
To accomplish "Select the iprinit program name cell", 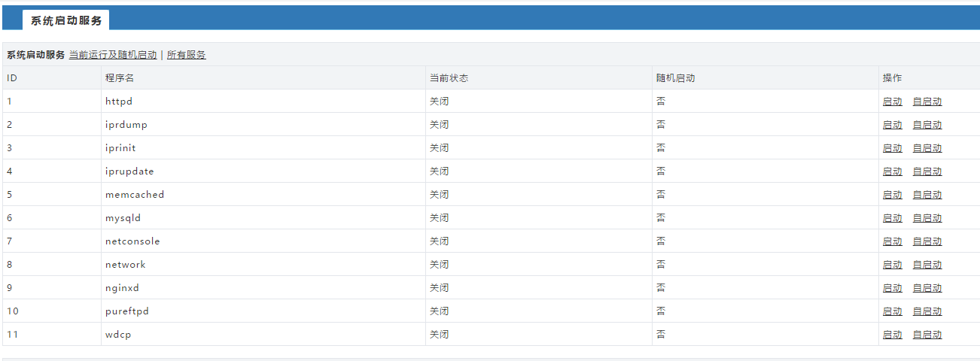I will click(x=263, y=147).
